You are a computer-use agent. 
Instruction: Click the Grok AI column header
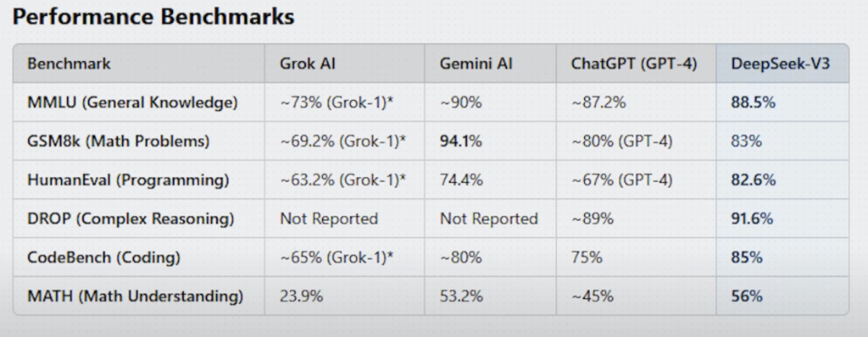(308, 64)
